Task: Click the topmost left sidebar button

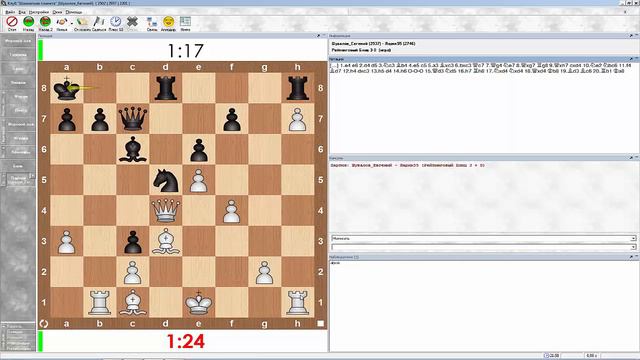Action: [18, 41]
